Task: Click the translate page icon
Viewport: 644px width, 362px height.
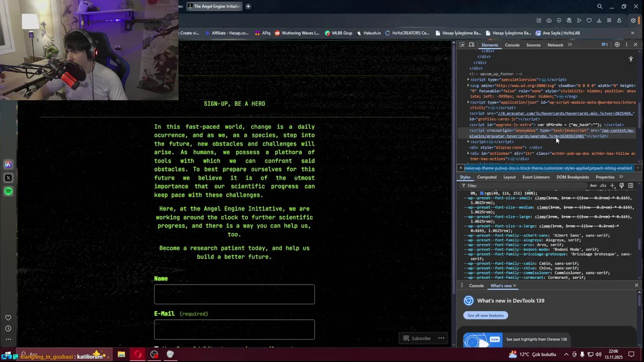Action: 569,21
